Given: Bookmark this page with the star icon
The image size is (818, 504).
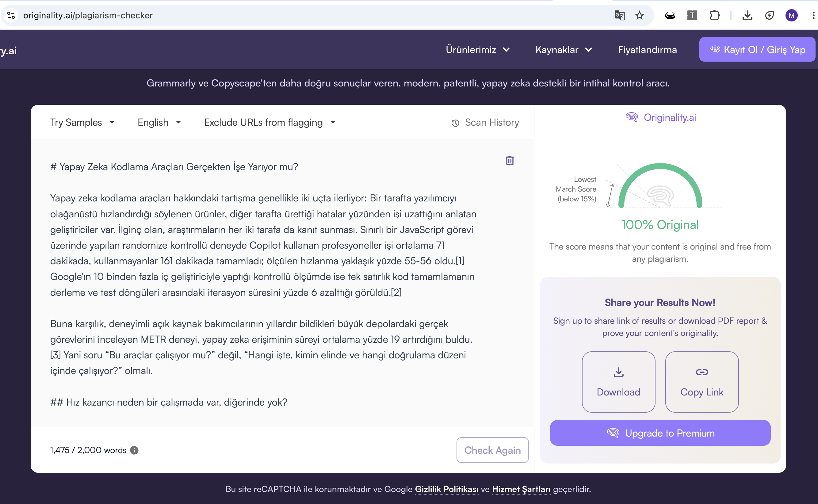Looking at the screenshot, I should [x=639, y=15].
